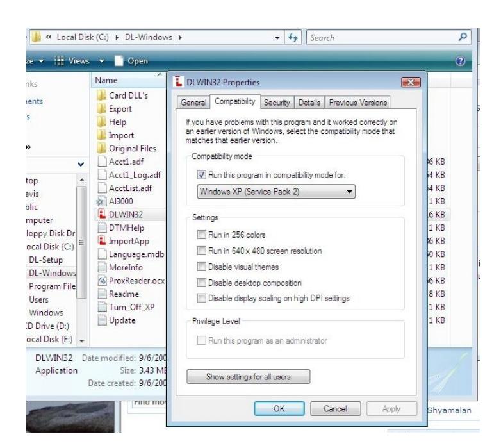Click the ProxReader.ocx file icon
Image resolution: width=501 pixels, height=448 pixels.
(102, 281)
